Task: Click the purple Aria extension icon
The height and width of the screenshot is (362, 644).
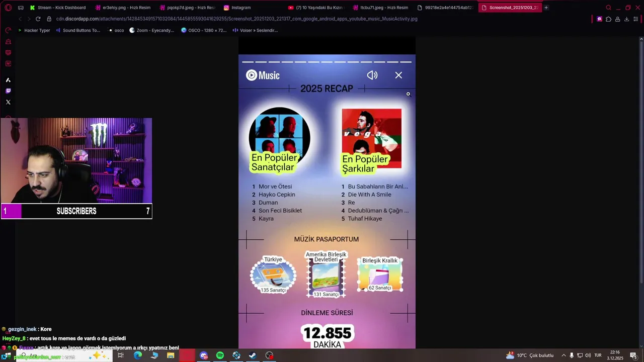Action: click(x=599, y=19)
